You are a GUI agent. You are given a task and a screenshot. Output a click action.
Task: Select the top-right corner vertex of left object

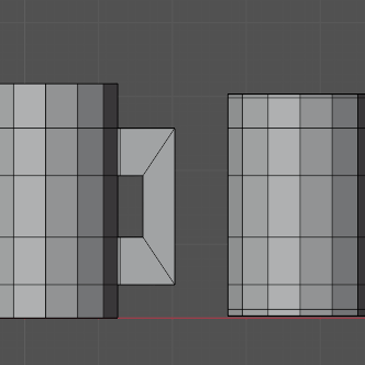(117, 84)
